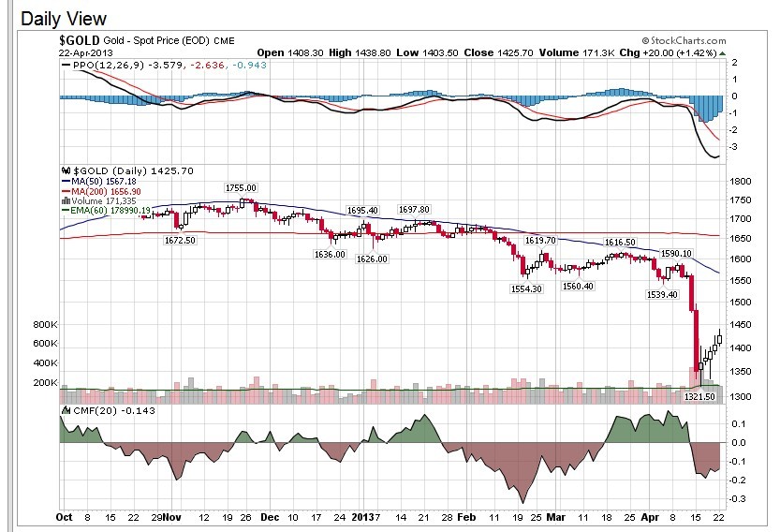
Task: Click the 1672.50 November low label
Action: pyautogui.click(x=179, y=241)
